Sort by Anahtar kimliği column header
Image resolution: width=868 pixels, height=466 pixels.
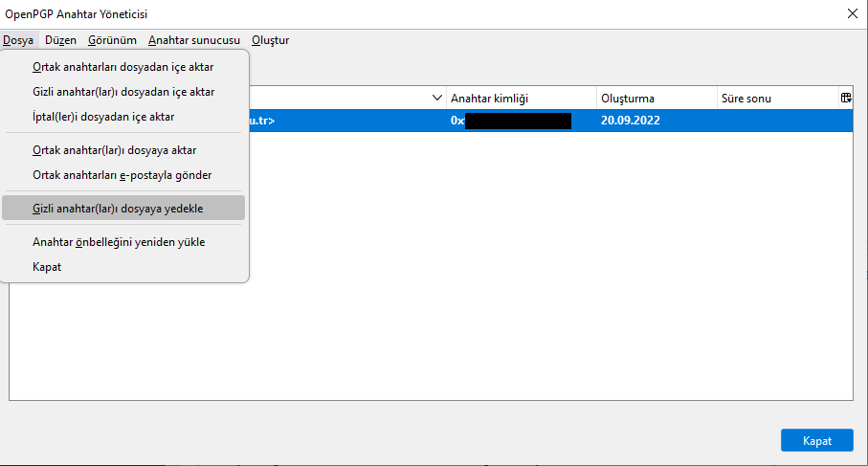tap(522, 99)
